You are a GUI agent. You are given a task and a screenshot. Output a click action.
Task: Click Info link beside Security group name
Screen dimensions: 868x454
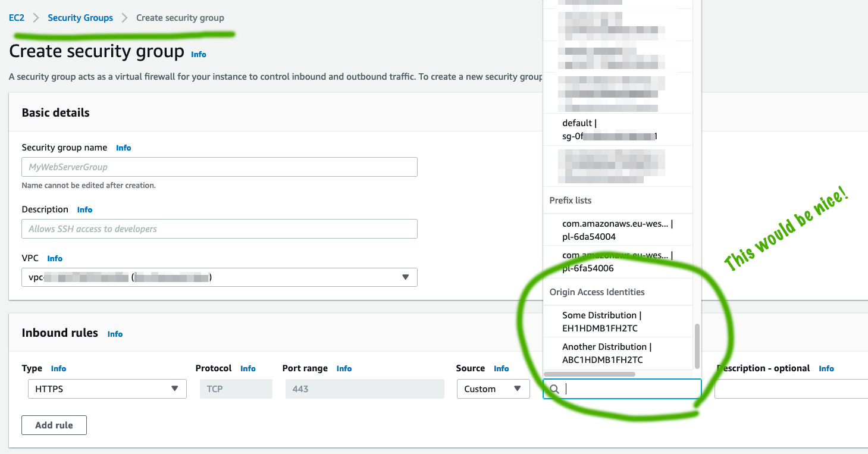click(123, 148)
